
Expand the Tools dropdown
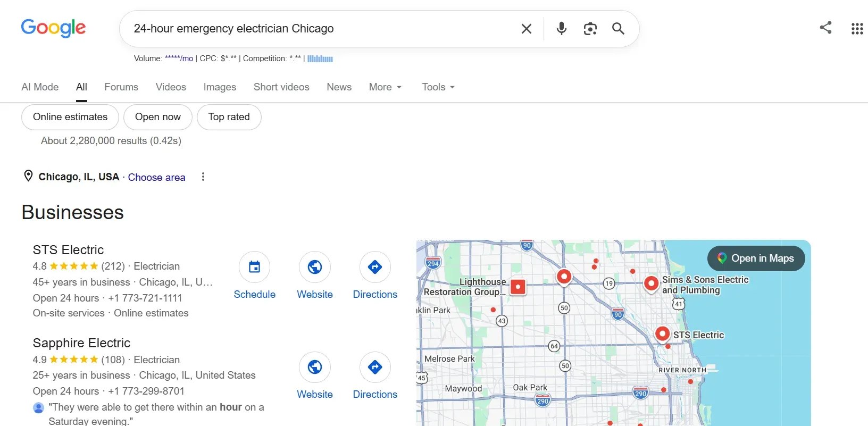[x=438, y=87]
